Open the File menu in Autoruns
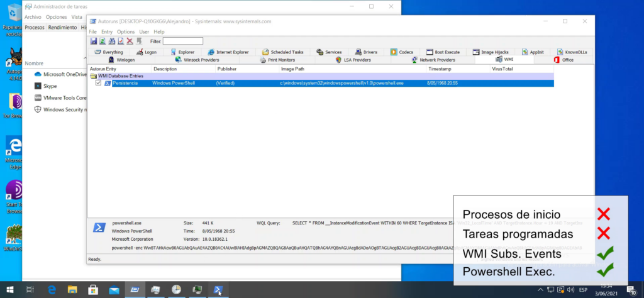The image size is (644, 298). [x=93, y=31]
